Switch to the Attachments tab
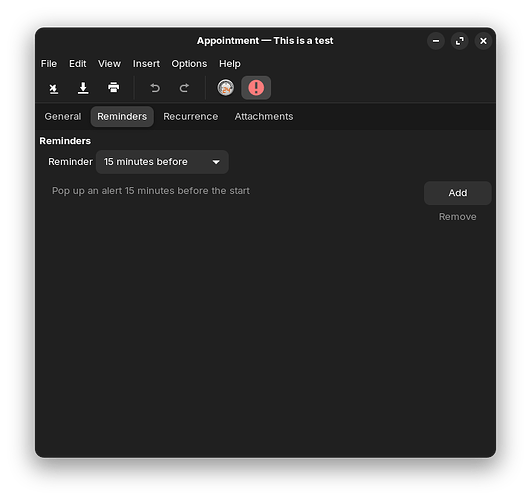 click(264, 117)
